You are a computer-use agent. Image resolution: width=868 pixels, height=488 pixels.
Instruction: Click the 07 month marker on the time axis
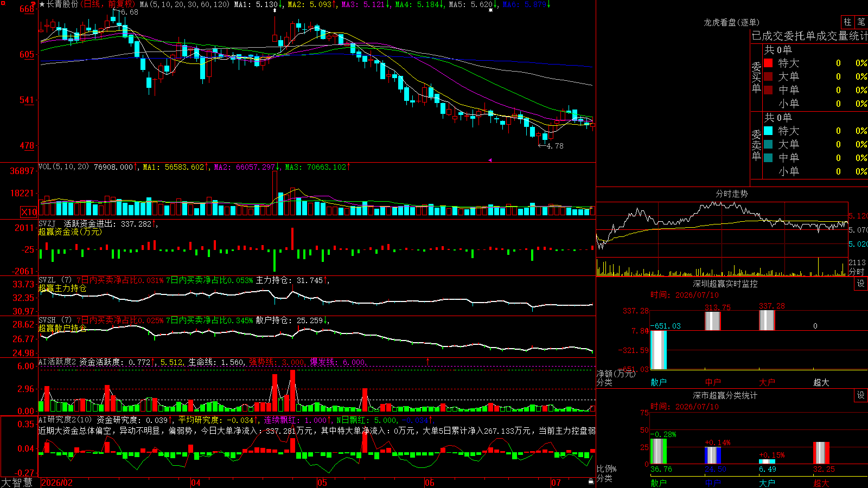click(556, 483)
